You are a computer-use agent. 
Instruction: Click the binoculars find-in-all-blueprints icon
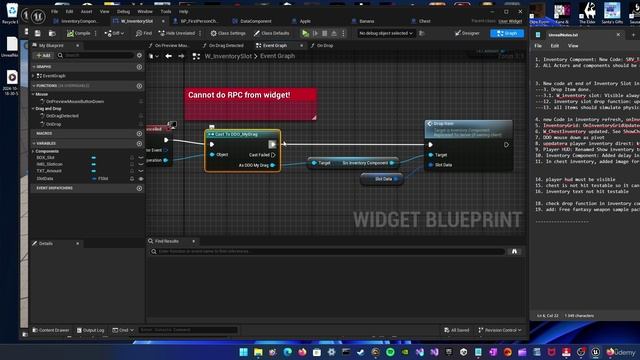(514, 252)
